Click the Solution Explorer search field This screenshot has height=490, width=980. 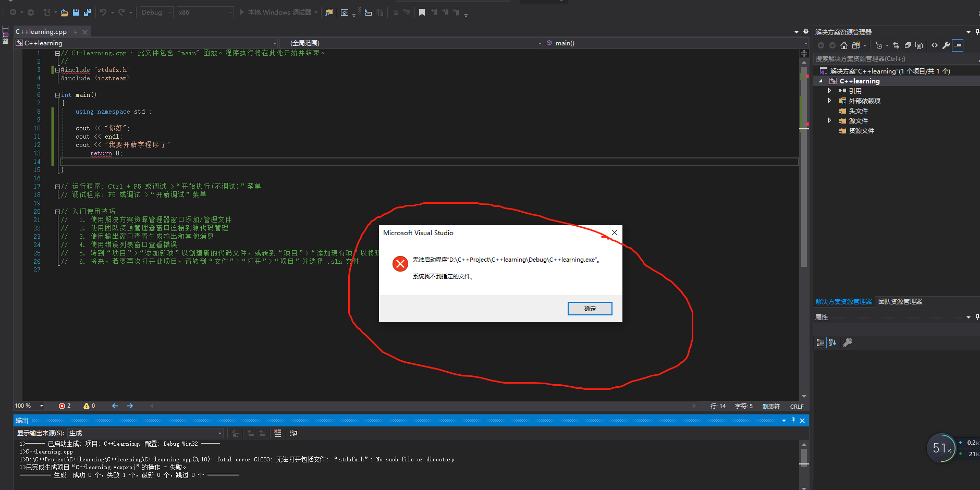[x=896, y=59]
